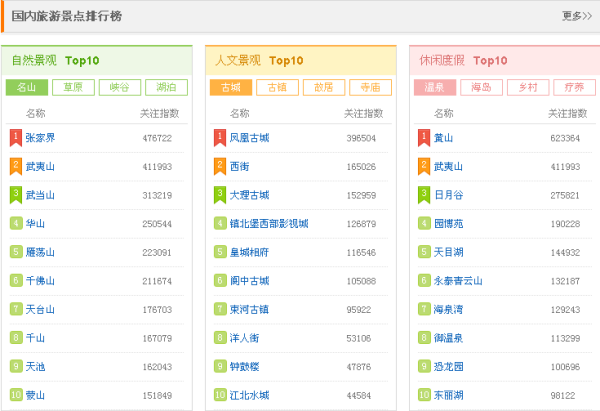This screenshot has width=600, height=411.
Task: Open the 海泉湾 link
Action: [448, 309]
